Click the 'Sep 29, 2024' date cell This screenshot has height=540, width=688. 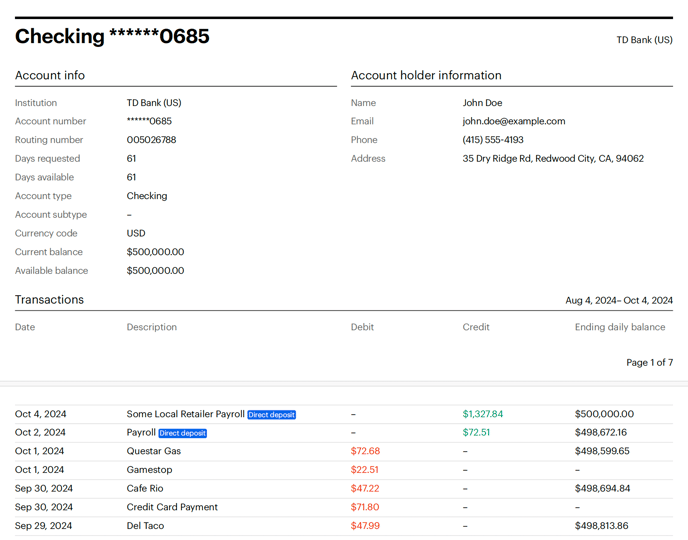[43, 526]
